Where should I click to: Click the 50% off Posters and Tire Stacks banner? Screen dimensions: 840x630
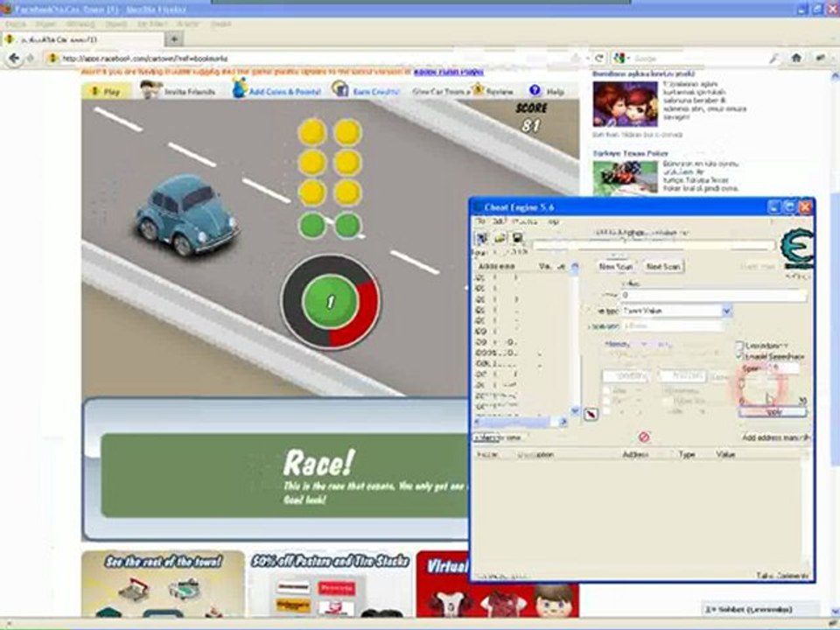click(330, 584)
